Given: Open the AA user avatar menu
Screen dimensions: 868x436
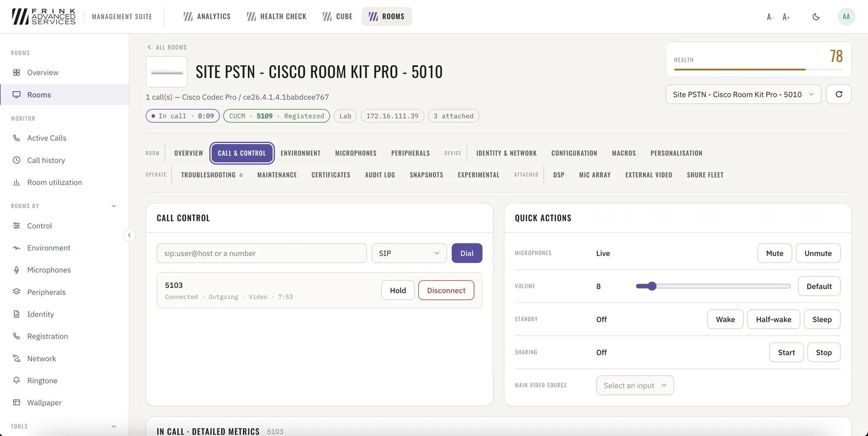Looking at the screenshot, I should click(846, 17).
